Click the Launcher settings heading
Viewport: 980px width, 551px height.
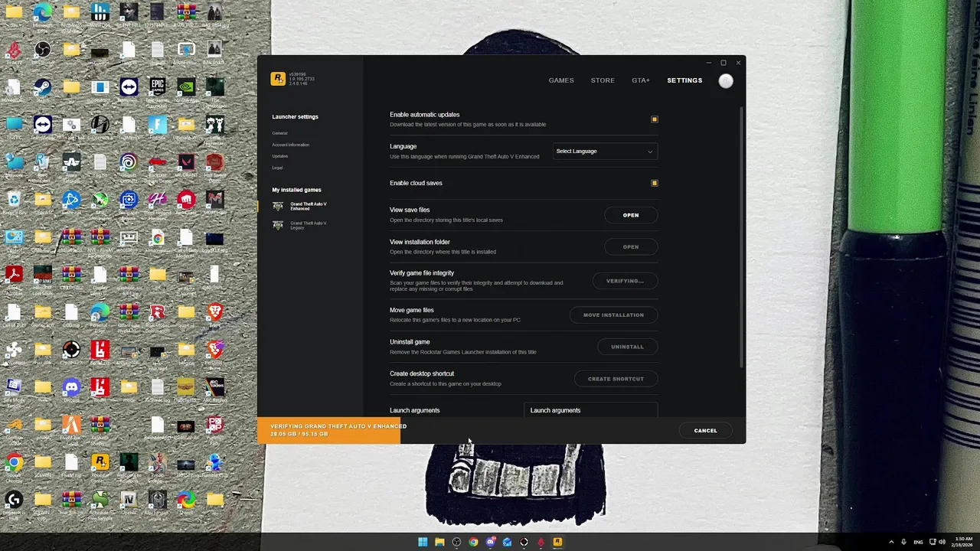coord(295,117)
